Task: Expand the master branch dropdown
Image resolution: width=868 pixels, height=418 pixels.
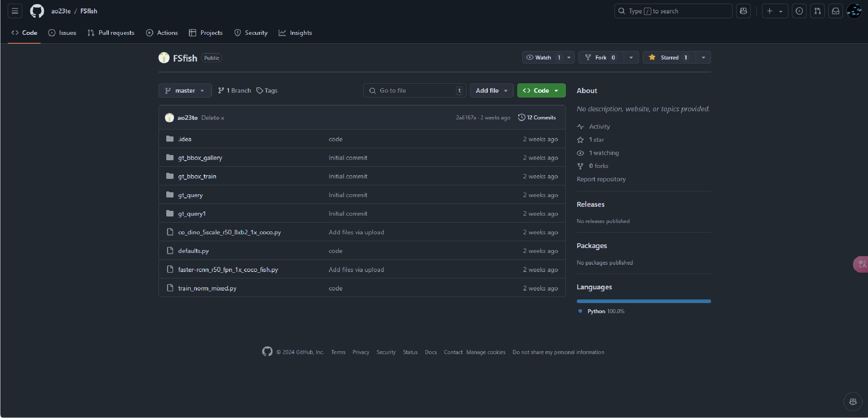Action: tap(185, 91)
